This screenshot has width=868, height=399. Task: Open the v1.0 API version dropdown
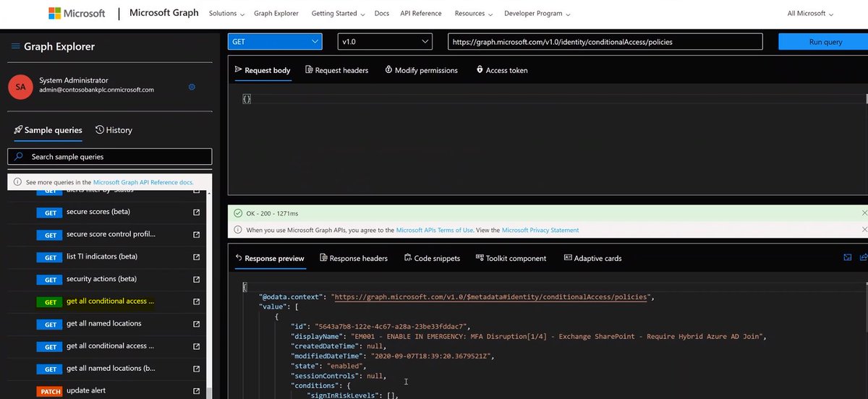[385, 42]
